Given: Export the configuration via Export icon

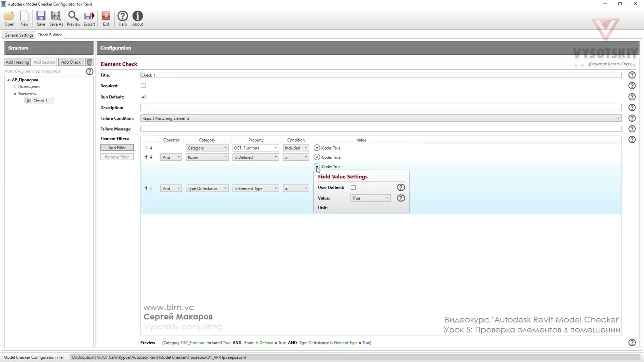Looking at the screenshot, I should tap(89, 19).
